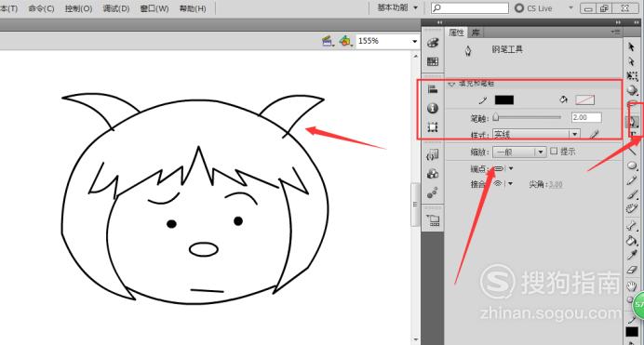The width and height of the screenshot is (644, 345).
Task: Click the Edit Scene icon above the stage
Action: click(328, 41)
